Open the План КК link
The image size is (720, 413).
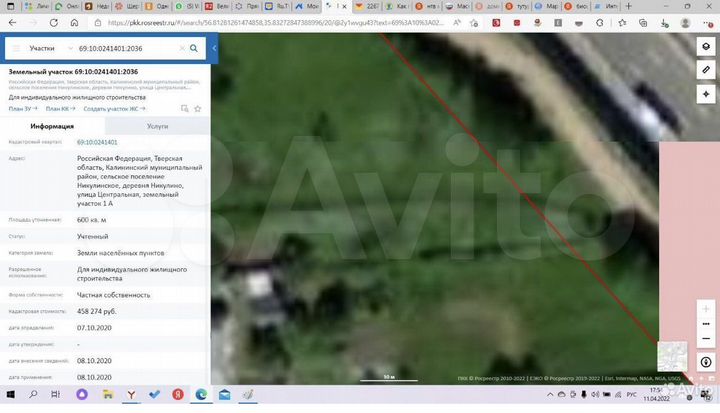[59, 109]
